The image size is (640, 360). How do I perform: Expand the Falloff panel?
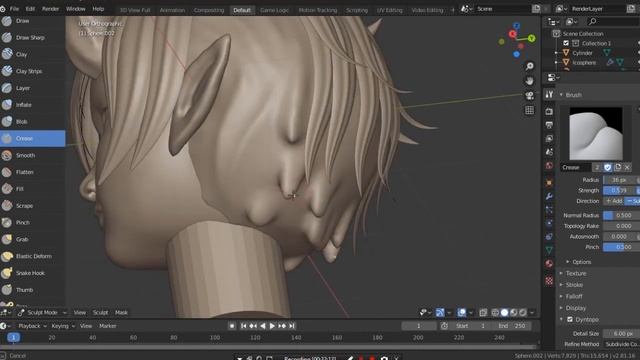coord(573,296)
